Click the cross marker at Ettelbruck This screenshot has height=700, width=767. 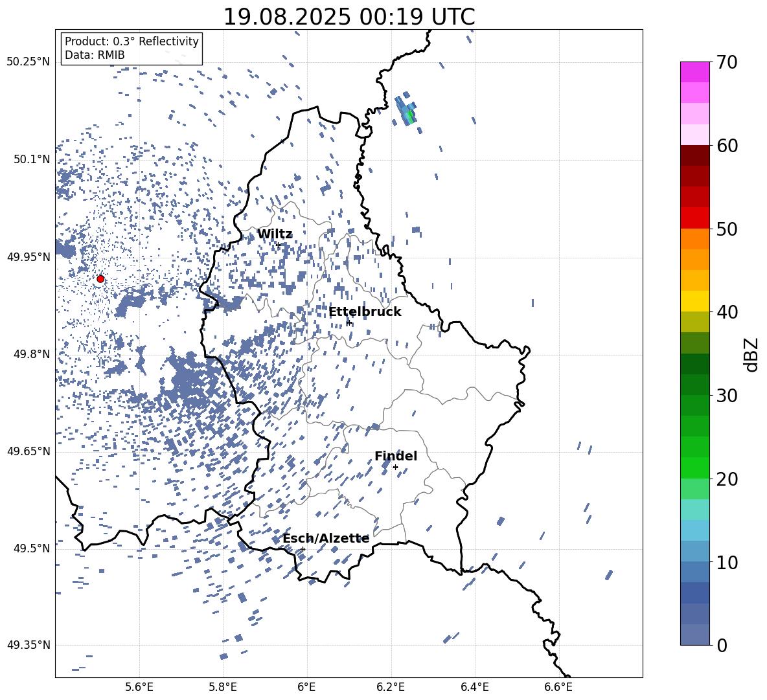tap(349, 322)
